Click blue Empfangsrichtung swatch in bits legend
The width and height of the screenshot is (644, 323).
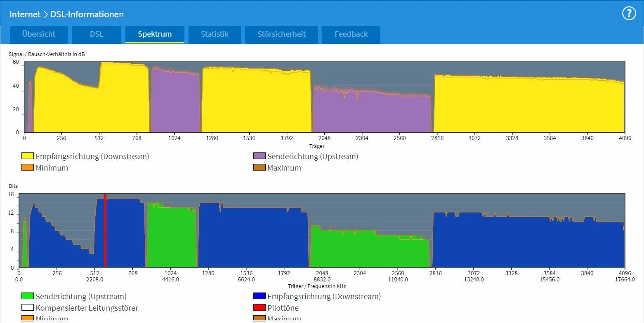pos(259,296)
